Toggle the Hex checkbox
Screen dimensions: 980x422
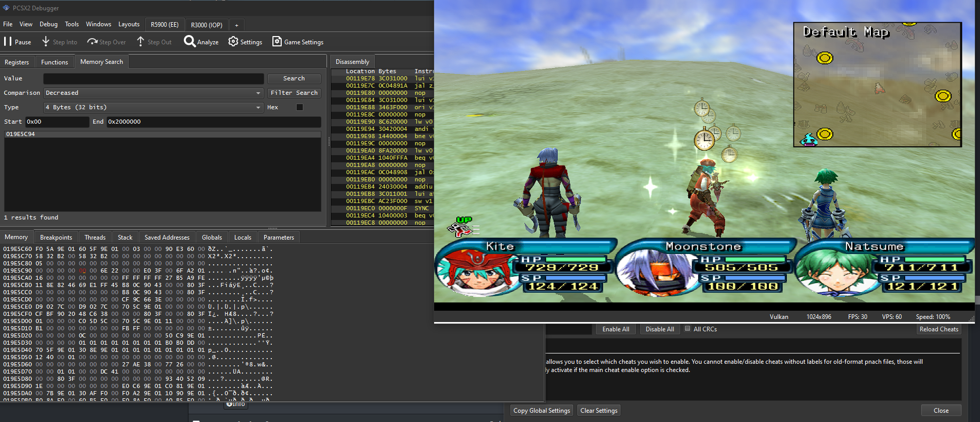point(300,107)
